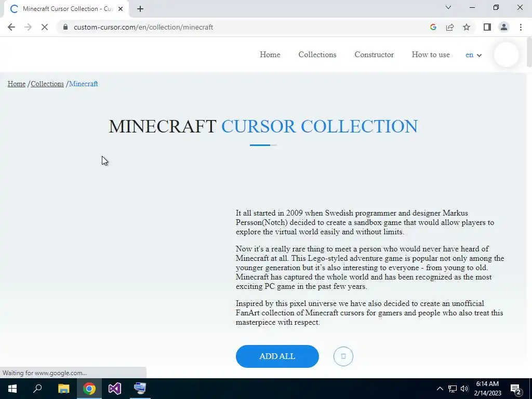The image size is (532, 399).
Task: Open the Home menu item
Action: [270, 55]
